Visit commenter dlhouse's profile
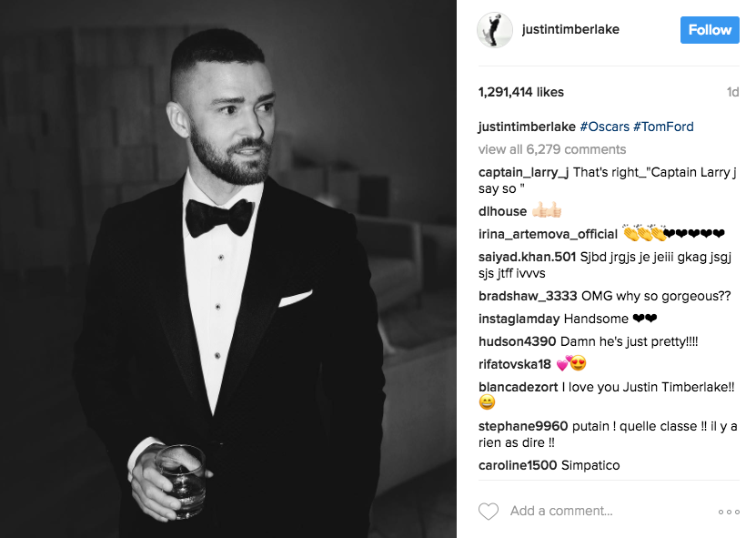This screenshot has width=756, height=538. (x=502, y=211)
